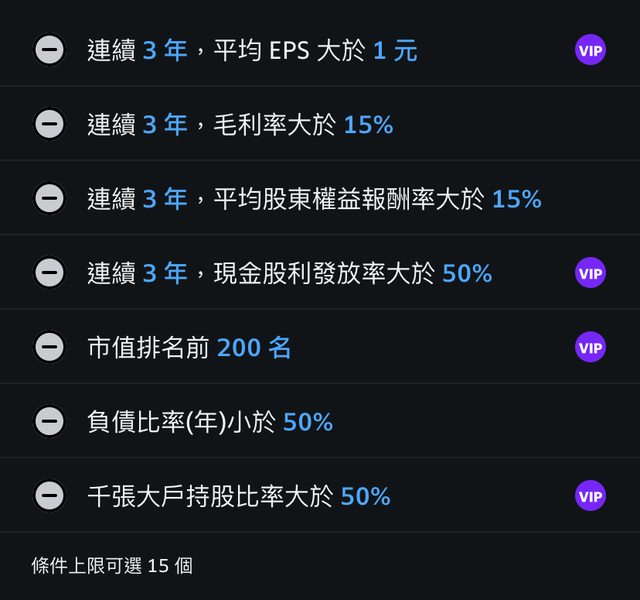Edit the '1 元' threshold for average EPS

pyautogui.click(x=395, y=50)
